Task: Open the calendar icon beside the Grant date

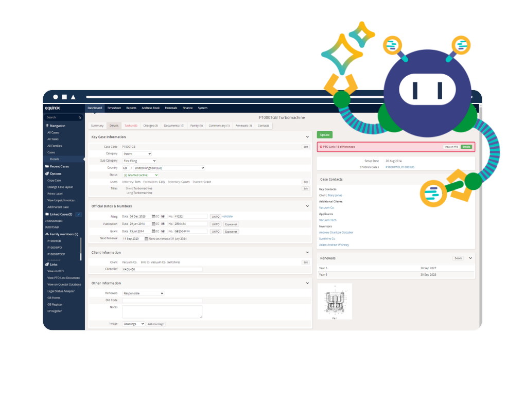Action: click(x=153, y=231)
